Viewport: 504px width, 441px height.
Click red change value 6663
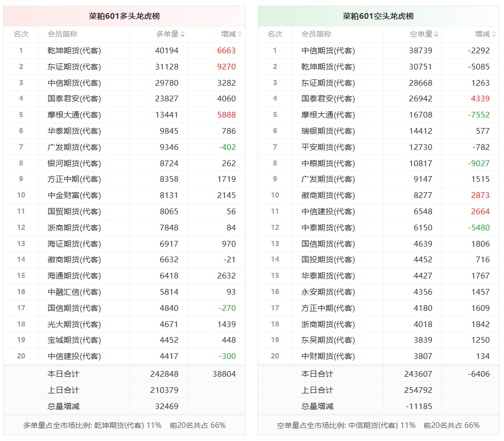[x=226, y=51]
